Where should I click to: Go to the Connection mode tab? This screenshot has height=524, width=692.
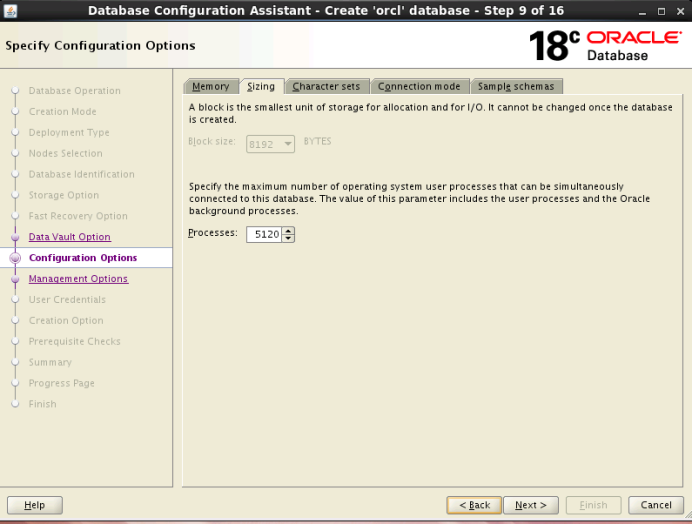click(x=419, y=86)
